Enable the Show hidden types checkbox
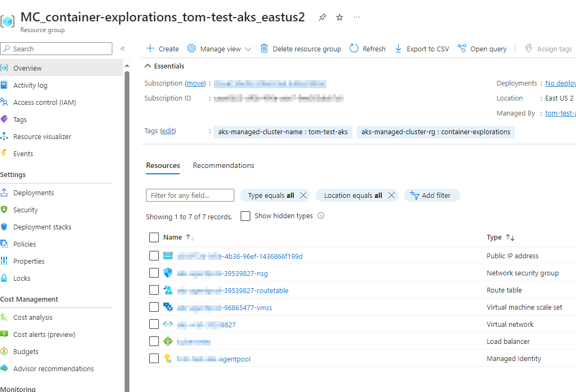 pyautogui.click(x=245, y=216)
